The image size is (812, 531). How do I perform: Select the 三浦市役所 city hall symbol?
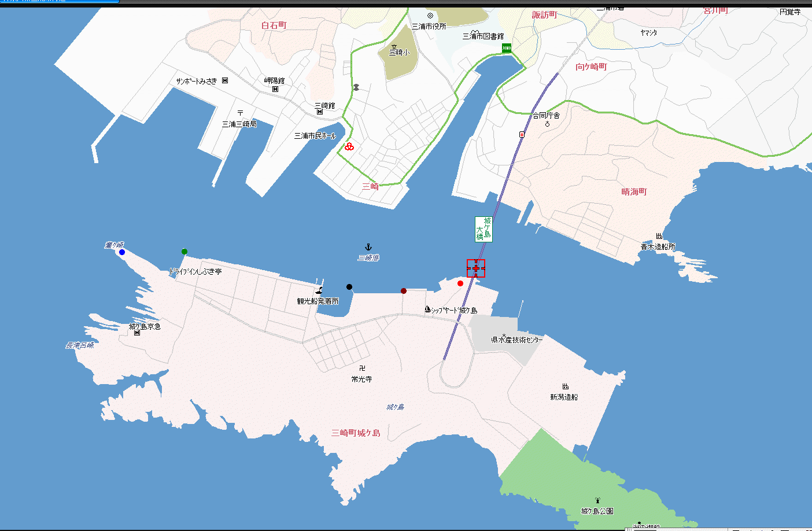click(x=430, y=16)
